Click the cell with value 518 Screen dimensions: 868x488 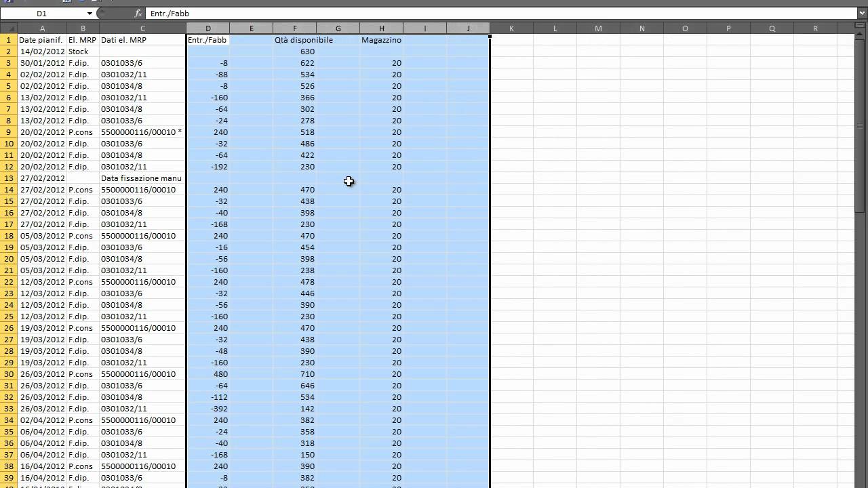(x=295, y=132)
